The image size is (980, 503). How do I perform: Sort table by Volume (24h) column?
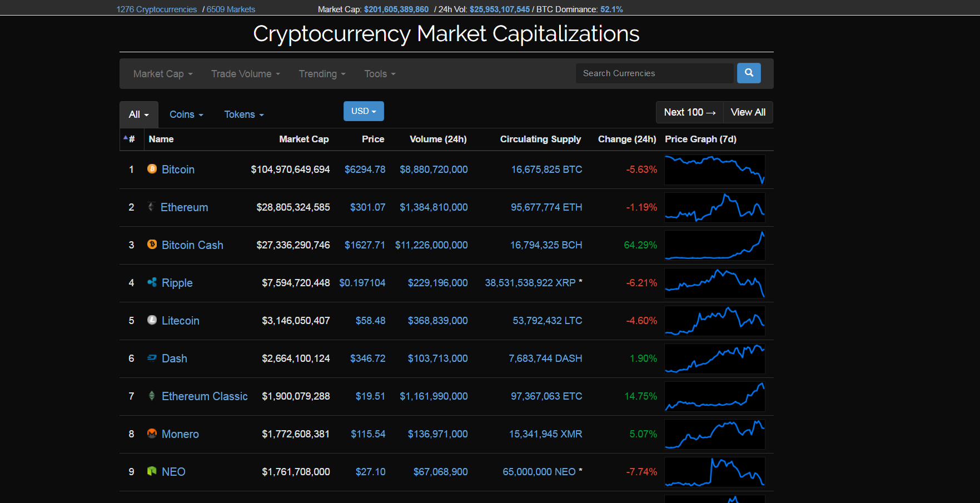click(438, 139)
